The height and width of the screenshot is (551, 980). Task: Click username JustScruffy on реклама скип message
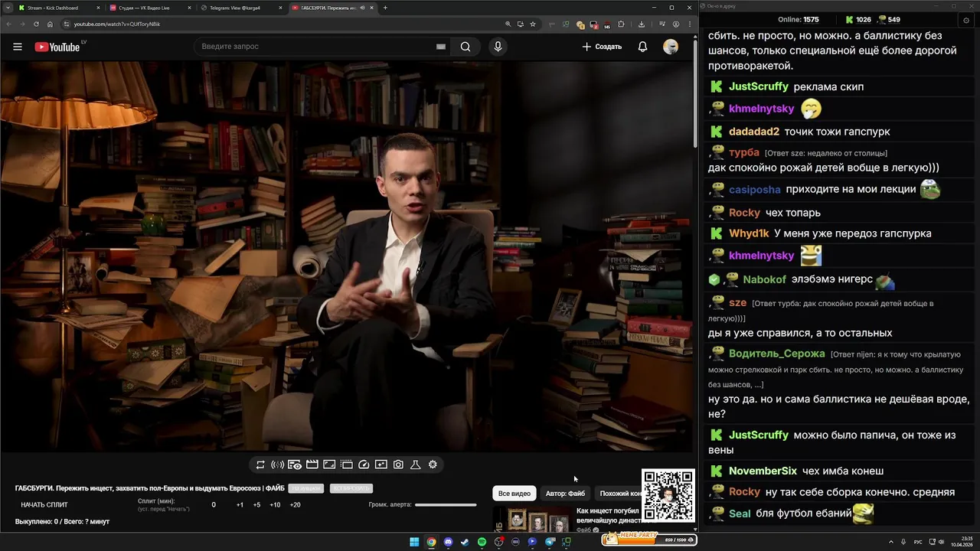coord(758,86)
